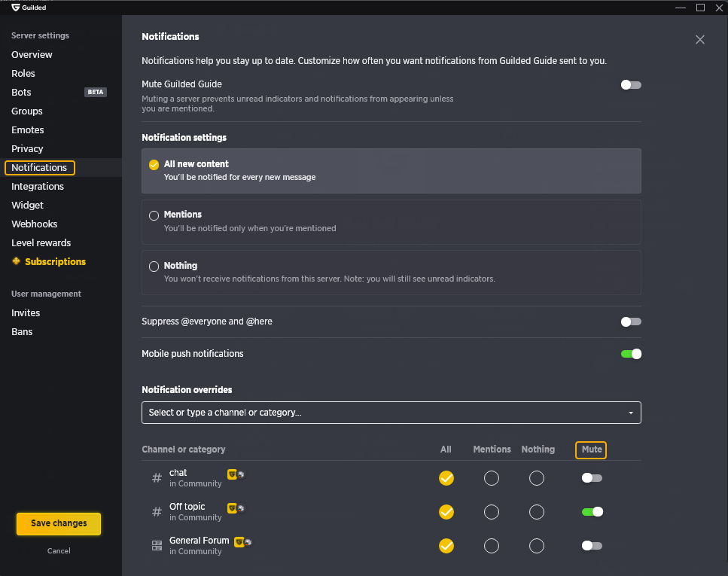
Task: Choose Nothing for the chat channel override
Action: pyautogui.click(x=536, y=478)
